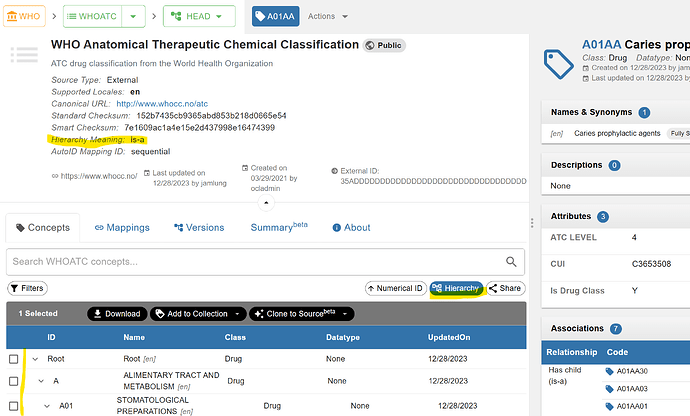Open the Actions dropdown menu
The height and width of the screenshot is (416, 690).
[x=328, y=16]
